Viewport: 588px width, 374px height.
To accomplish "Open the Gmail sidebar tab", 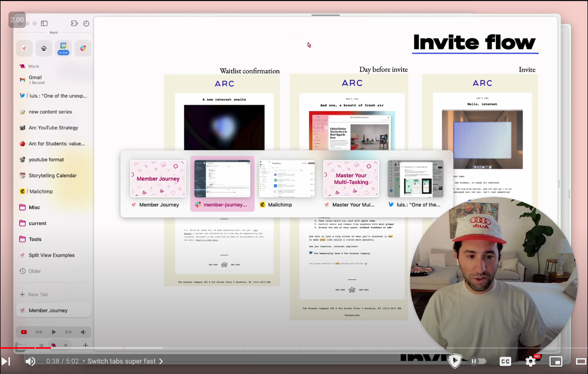I will [54, 79].
